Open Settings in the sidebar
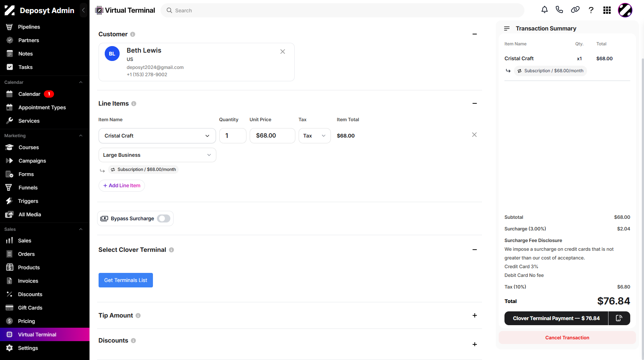The width and height of the screenshot is (644, 360). tap(45, 348)
